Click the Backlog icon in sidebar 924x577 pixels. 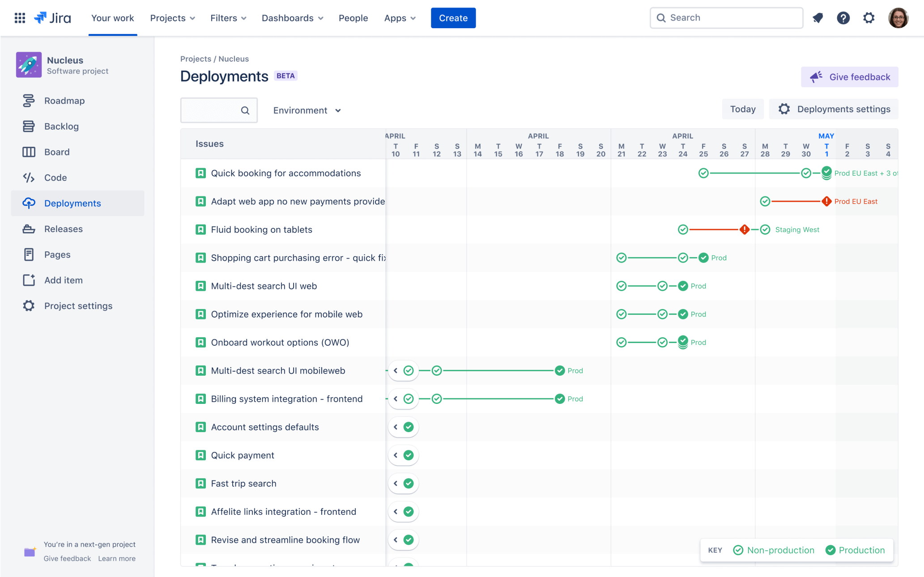[27, 126]
